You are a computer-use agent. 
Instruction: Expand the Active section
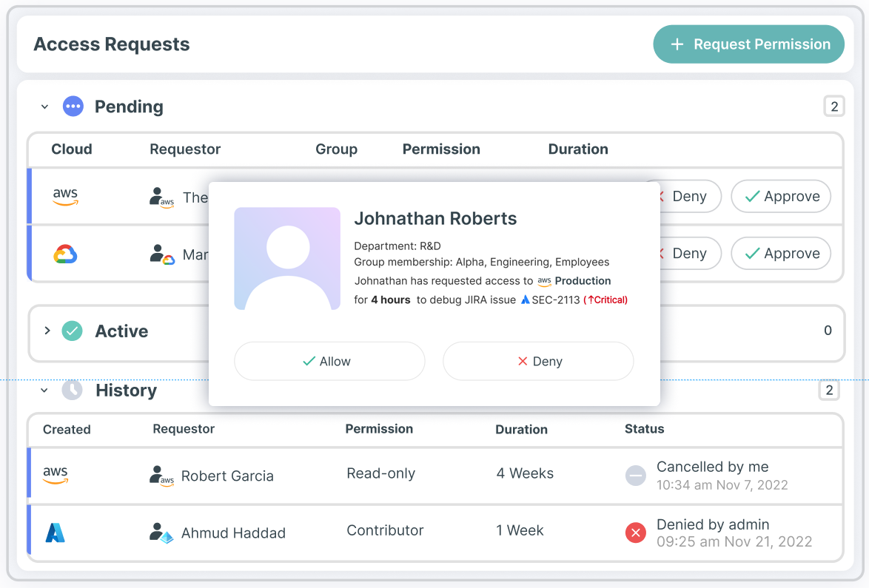click(47, 331)
